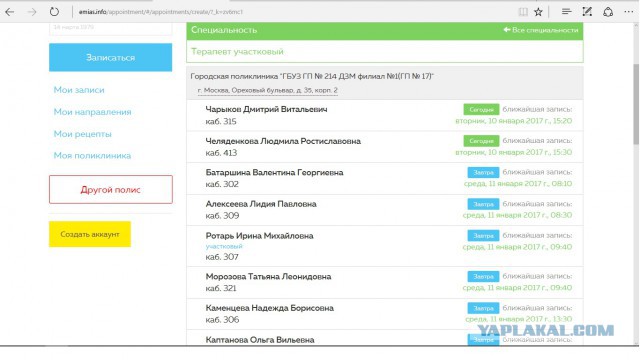Click the участковый label under Ротарь

(x=224, y=246)
